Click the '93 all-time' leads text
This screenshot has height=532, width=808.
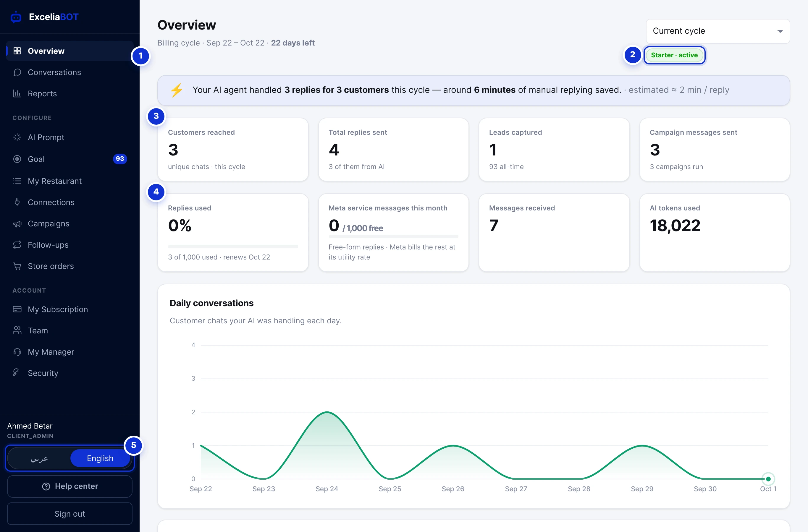(506, 167)
